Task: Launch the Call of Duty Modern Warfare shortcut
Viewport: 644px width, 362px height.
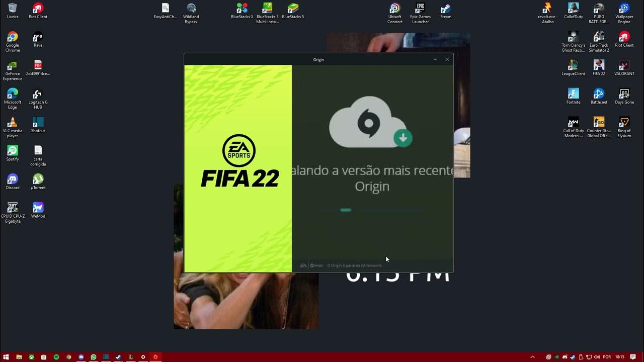Action: click(573, 128)
